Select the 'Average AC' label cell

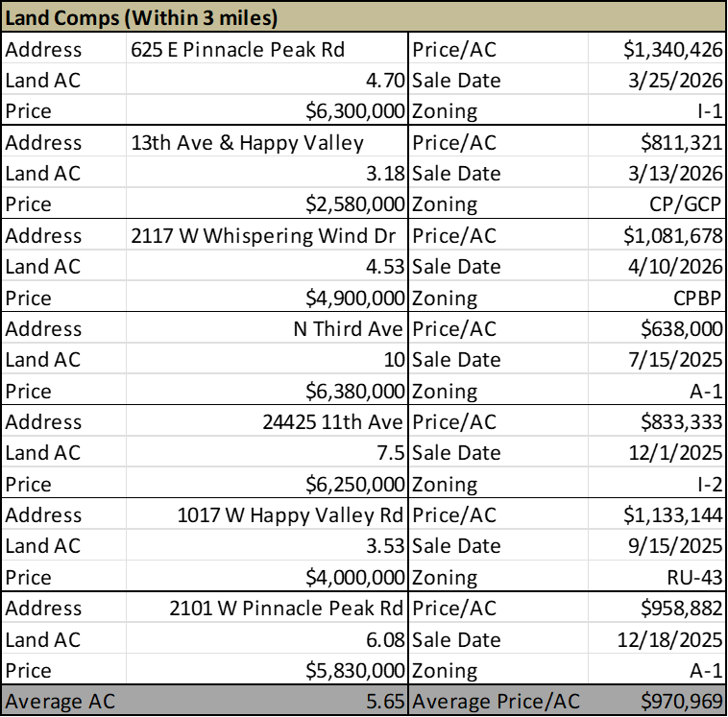tap(64, 701)
